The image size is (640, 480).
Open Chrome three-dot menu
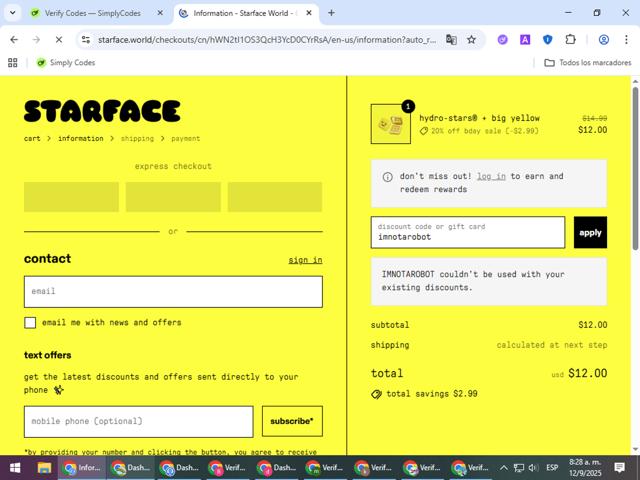click(x=626, y=40)
